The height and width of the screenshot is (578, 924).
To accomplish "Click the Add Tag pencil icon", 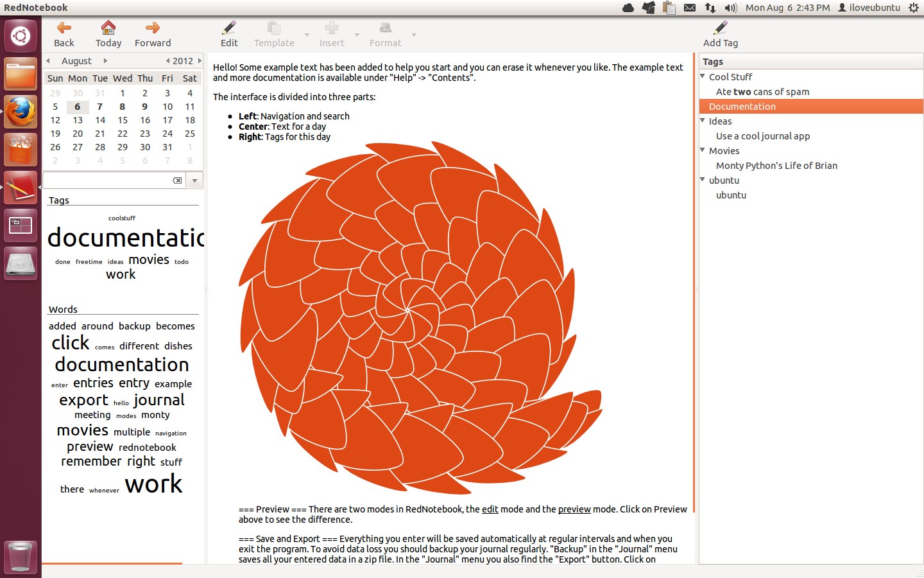I will pos(720,27).
